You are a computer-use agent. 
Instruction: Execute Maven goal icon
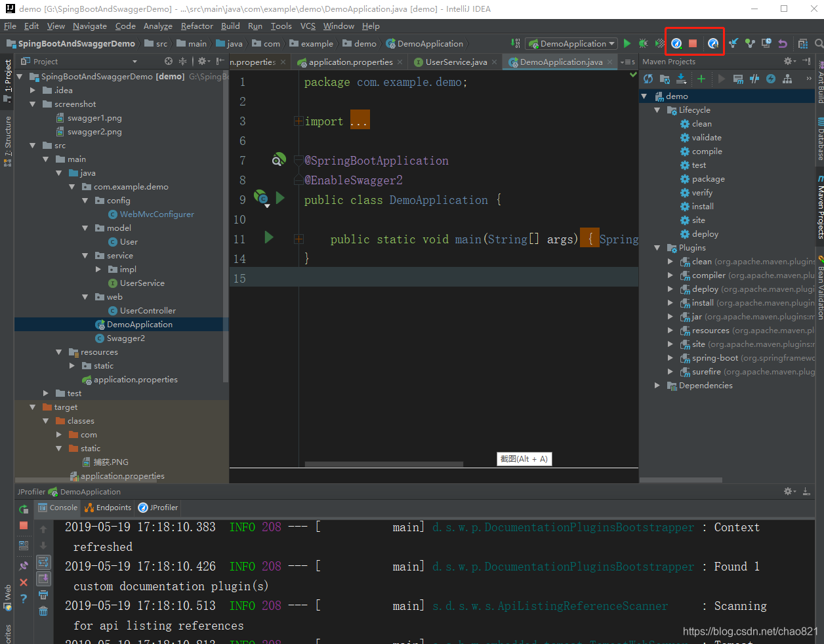coord(738,79)
